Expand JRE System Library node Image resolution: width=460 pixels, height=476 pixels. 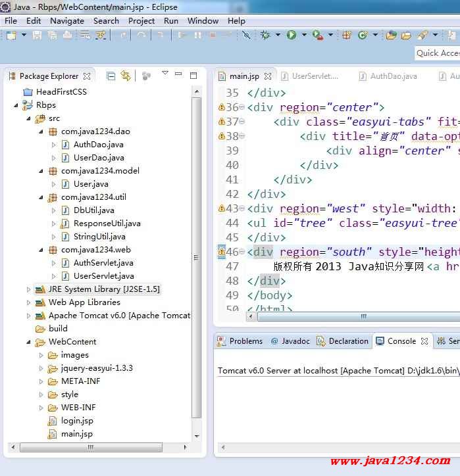point(28,289)
